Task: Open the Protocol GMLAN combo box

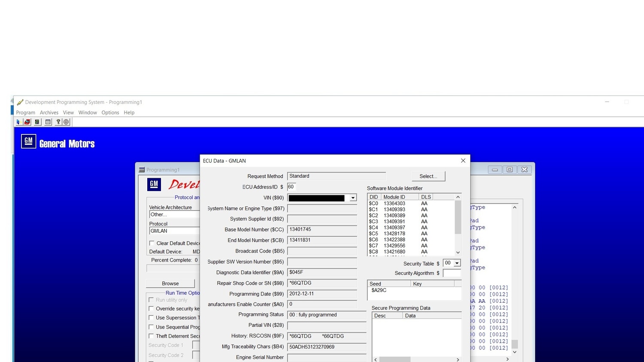Action: click(175, 231)
